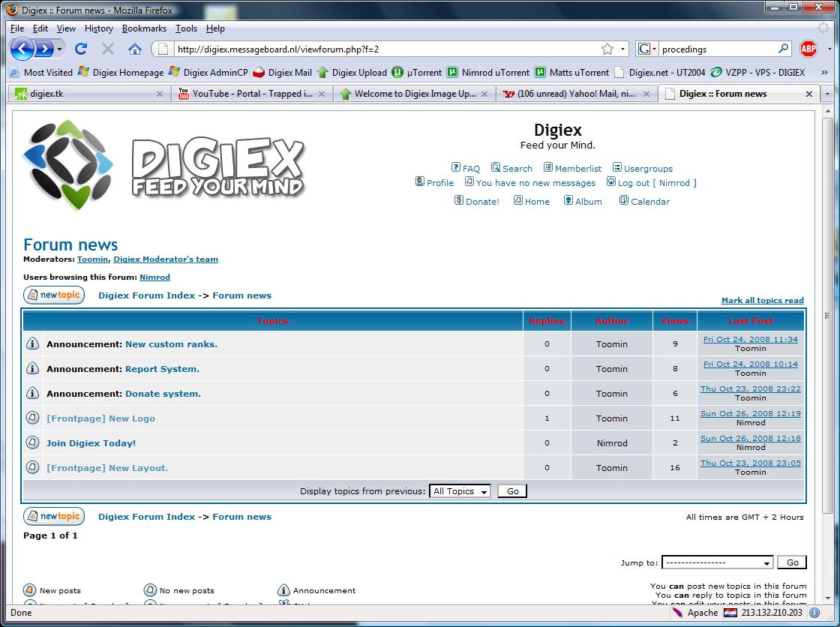Open the Digiex Mail bookmark

pos(282,72)
